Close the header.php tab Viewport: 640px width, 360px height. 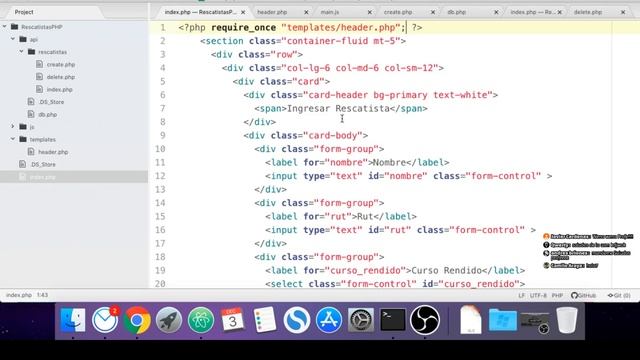[306, 12]
